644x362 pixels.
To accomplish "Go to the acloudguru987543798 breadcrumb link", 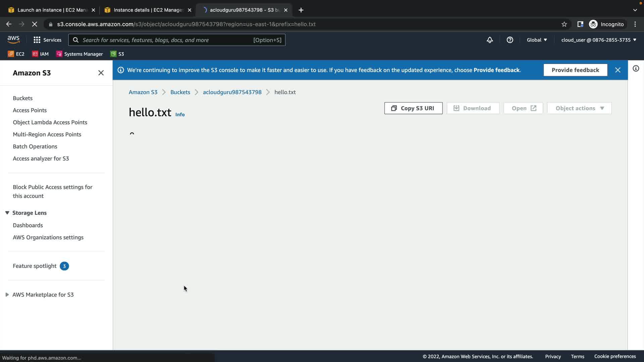I will (232, 92).
